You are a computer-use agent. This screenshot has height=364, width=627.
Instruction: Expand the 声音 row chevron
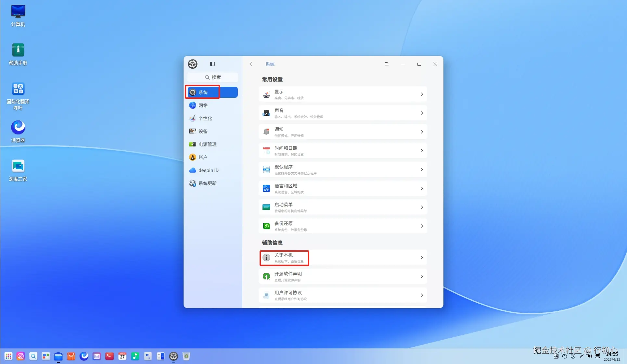422,113
